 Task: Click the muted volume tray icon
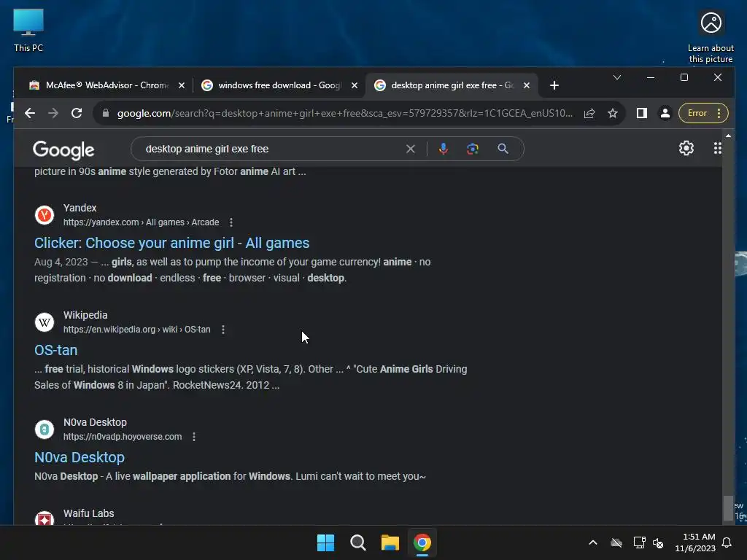coord(658,542)
